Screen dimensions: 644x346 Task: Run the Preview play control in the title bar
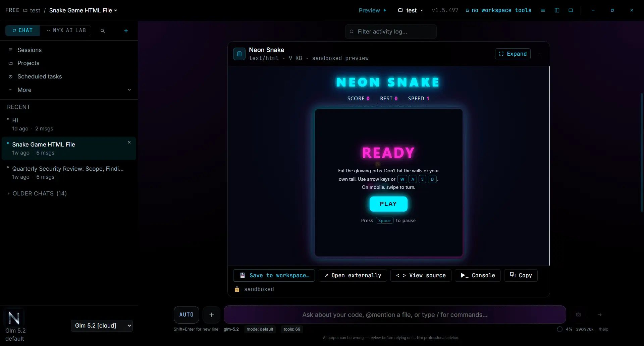click(373, 10)
